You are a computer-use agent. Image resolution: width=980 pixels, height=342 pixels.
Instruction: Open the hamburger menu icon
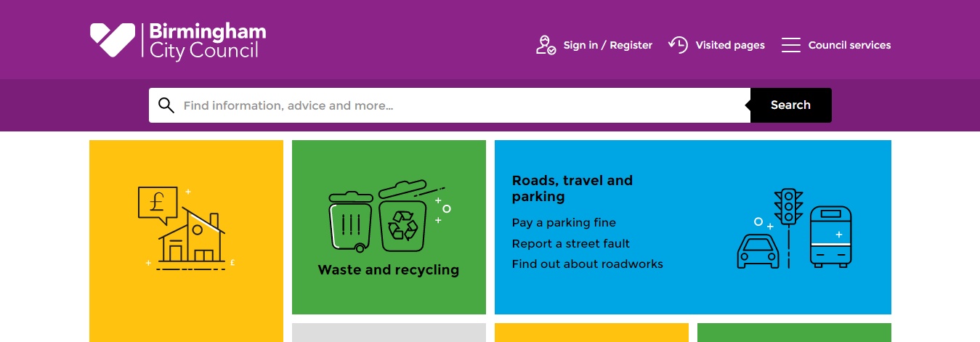[x=790, y=45]
